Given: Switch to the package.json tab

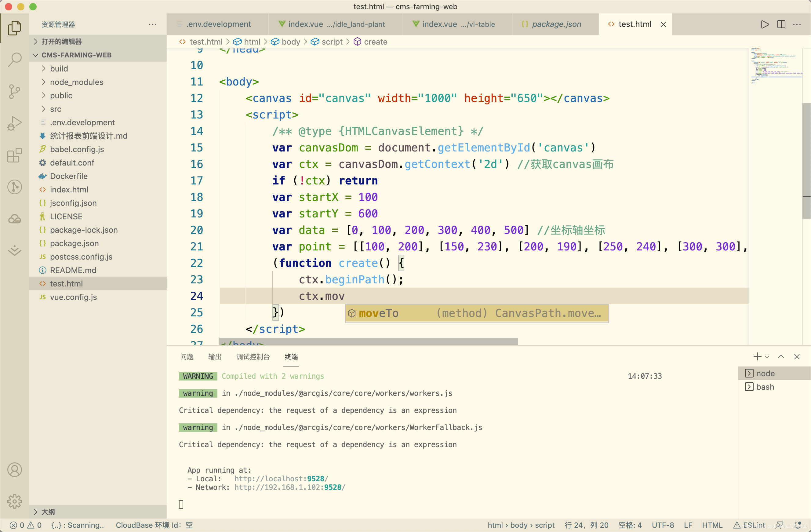Looking at the screenshot, I should 555,24.
